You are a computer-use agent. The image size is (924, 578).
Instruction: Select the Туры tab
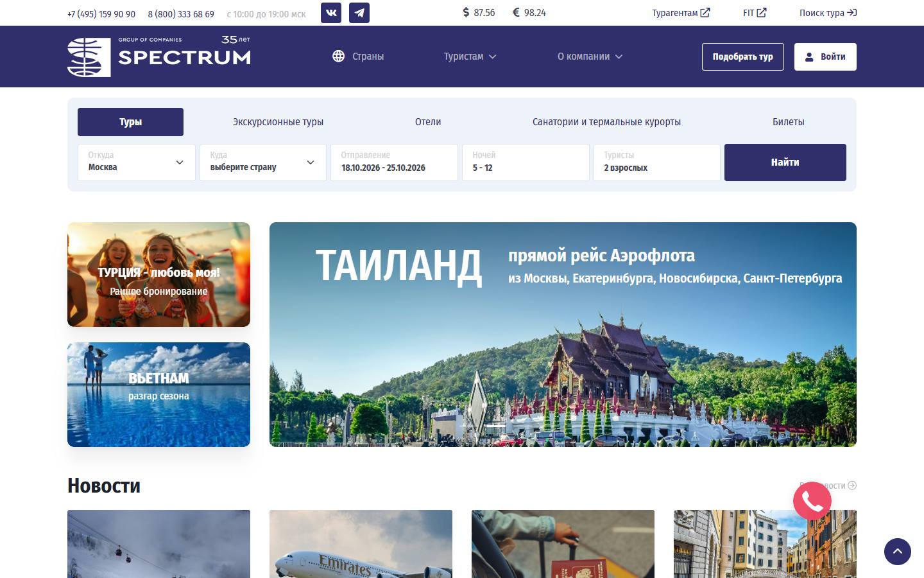(130, 122)
